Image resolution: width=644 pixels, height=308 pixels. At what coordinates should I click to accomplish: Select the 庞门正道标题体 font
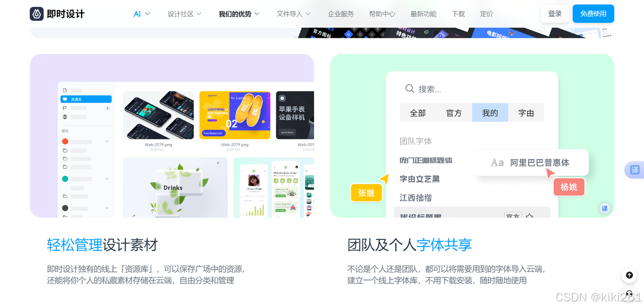click(426, 161)
